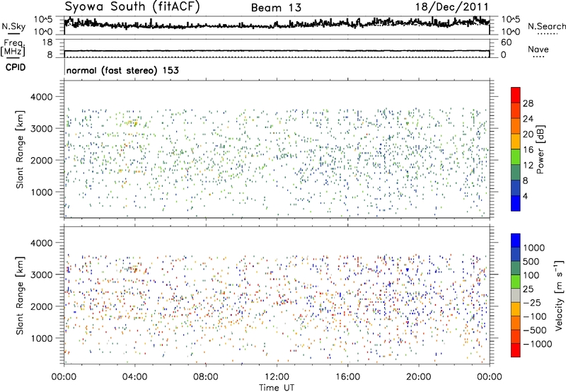Click the noise sky trace line plot
Viewport: 566px width, 392px height.
[x=277, y=25]
